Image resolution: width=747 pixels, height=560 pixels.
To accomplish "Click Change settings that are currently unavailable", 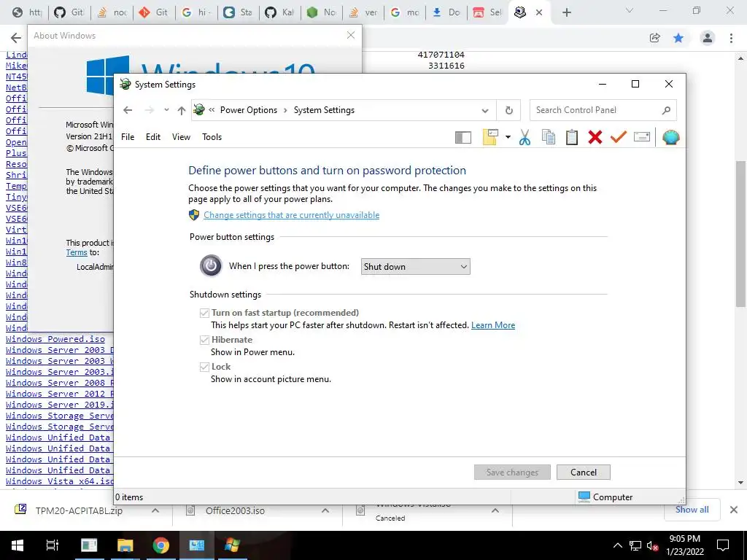I will click(x=292, y=215).
